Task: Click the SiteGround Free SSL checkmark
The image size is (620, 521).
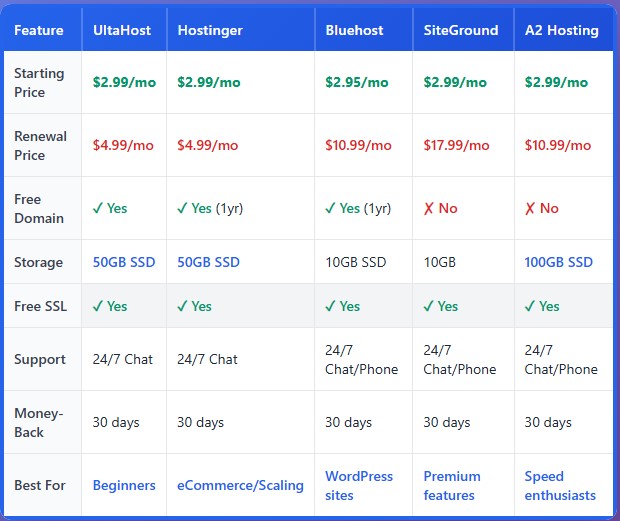Action: 429,306
